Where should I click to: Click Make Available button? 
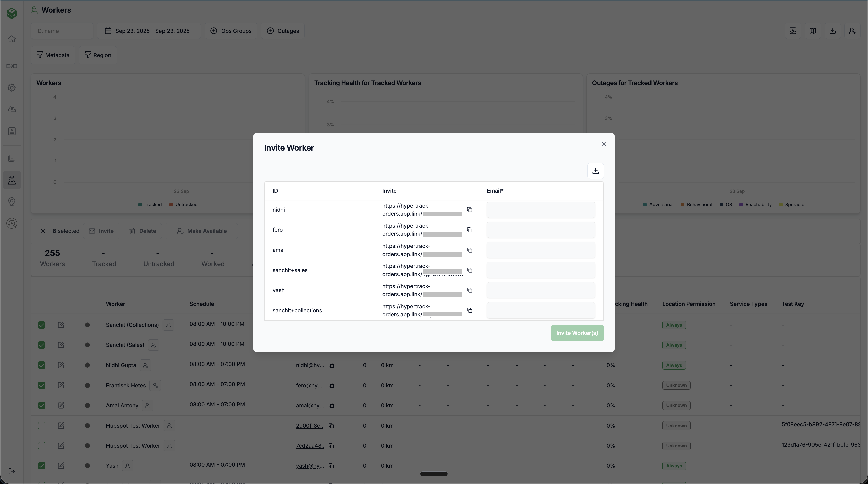(x=201, y=231)
